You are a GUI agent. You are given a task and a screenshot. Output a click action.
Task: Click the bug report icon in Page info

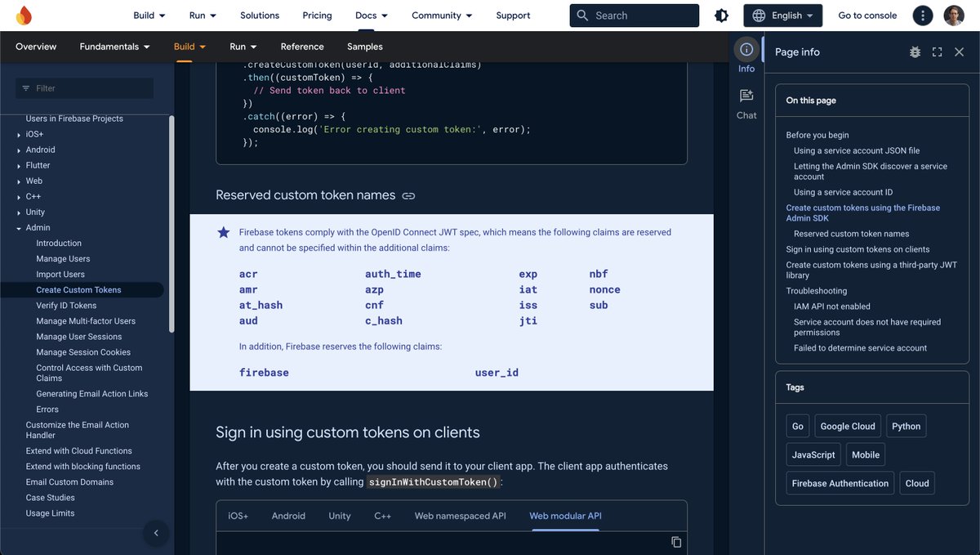click(x=915, y=51)
